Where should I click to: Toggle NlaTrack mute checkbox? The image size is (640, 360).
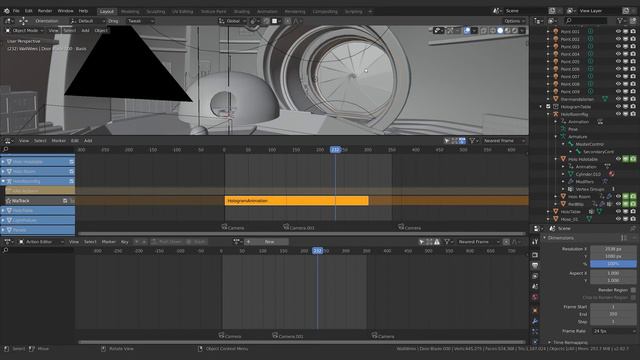pyautogui.click(x=65, y=200)
